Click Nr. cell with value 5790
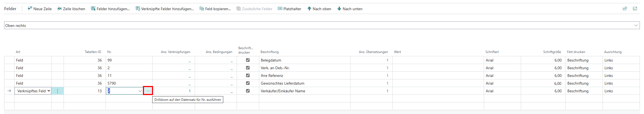Image resolution: width=644 pixels, height=114 pixels. (x=129, y=83)
